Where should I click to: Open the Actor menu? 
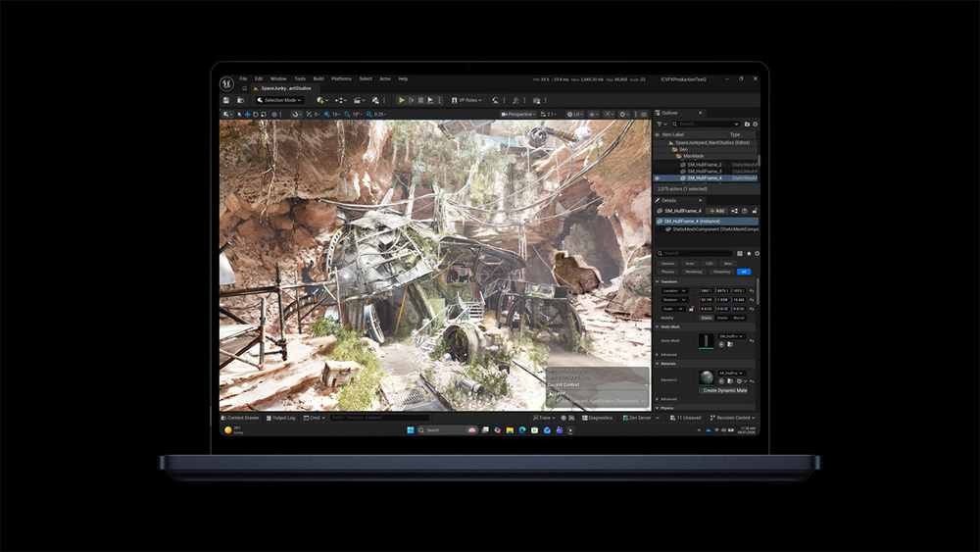(385, 78)
